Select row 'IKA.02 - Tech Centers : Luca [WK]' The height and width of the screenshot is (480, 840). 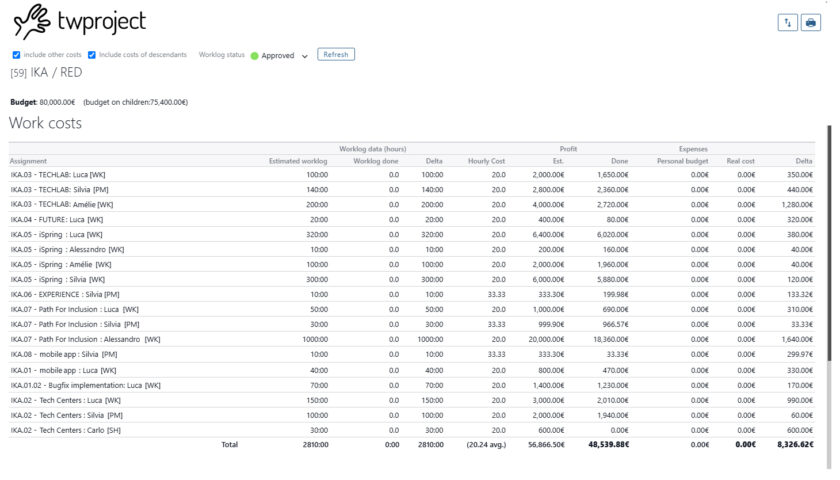pos(411,400)
